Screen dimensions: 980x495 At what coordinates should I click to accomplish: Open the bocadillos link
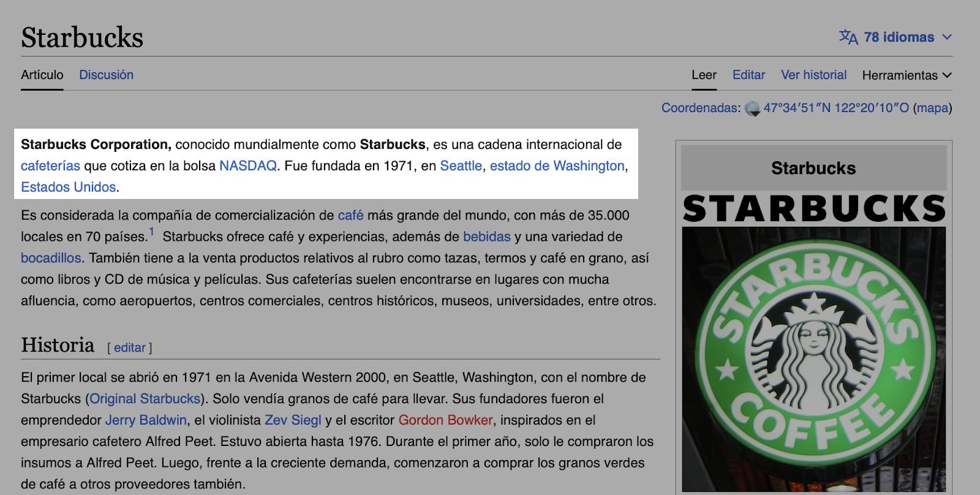point(51,259)
